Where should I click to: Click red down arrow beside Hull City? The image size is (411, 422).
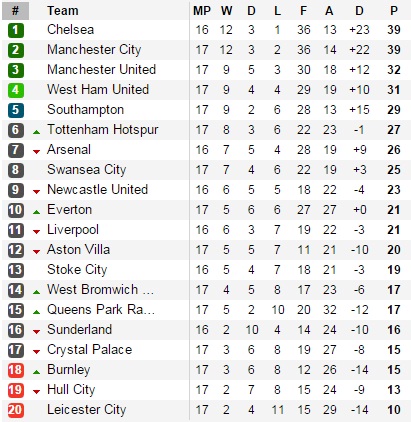tap(36, 392)
